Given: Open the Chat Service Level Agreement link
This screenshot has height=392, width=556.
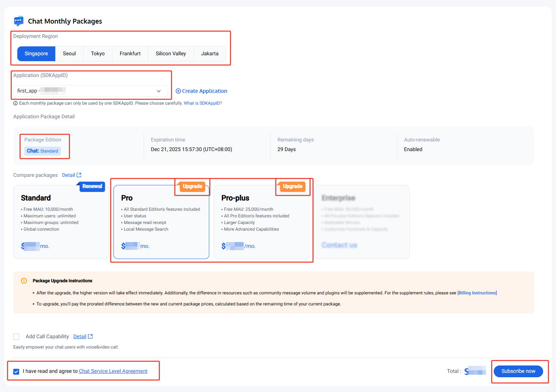Looking at the screenshot, I should [x=113, y=371].
